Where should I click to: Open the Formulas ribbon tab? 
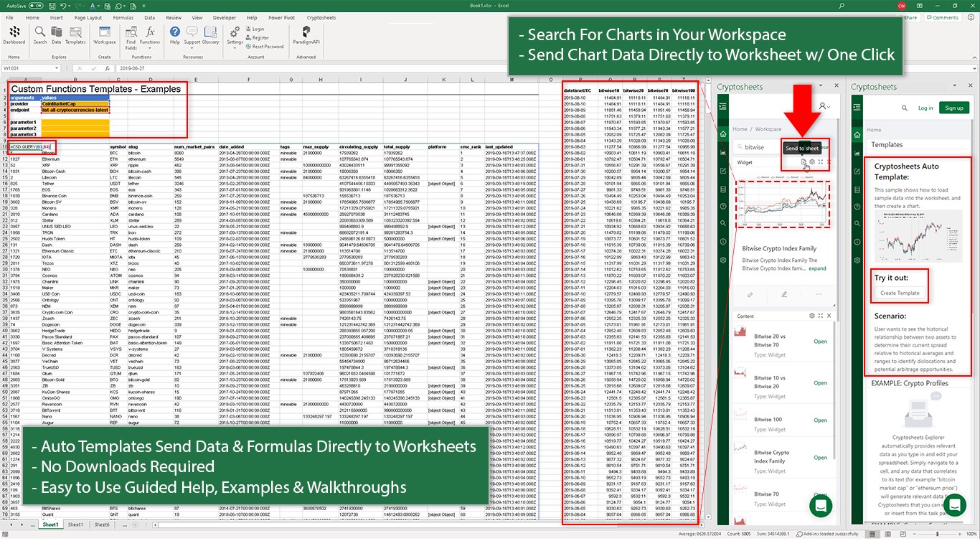tap(123, 17)
